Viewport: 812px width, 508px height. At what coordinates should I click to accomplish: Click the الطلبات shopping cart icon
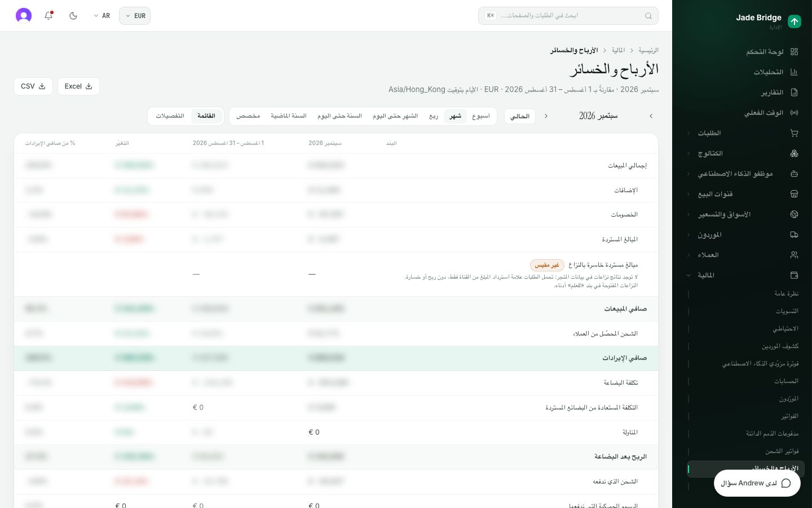coord(795,133)
